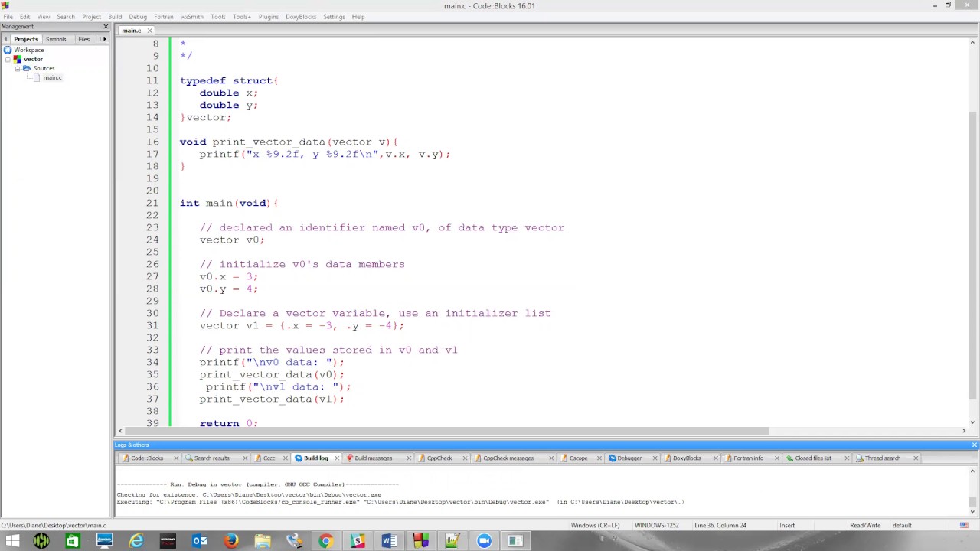Close the main.c editor tab

tap(149, 31)
